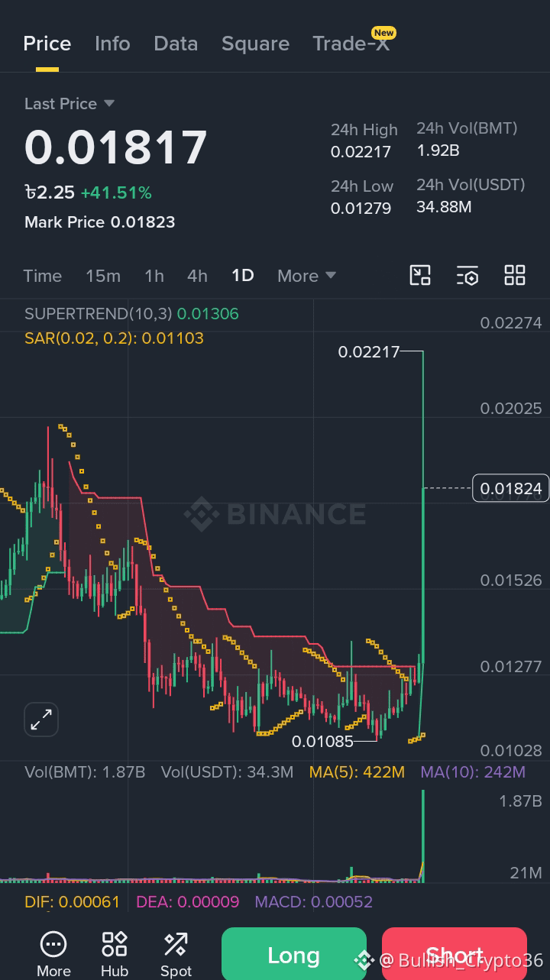Click the MA(10): 242M volume label
The height and width of the screenshot is (980, 550).
tap(473, 772)
